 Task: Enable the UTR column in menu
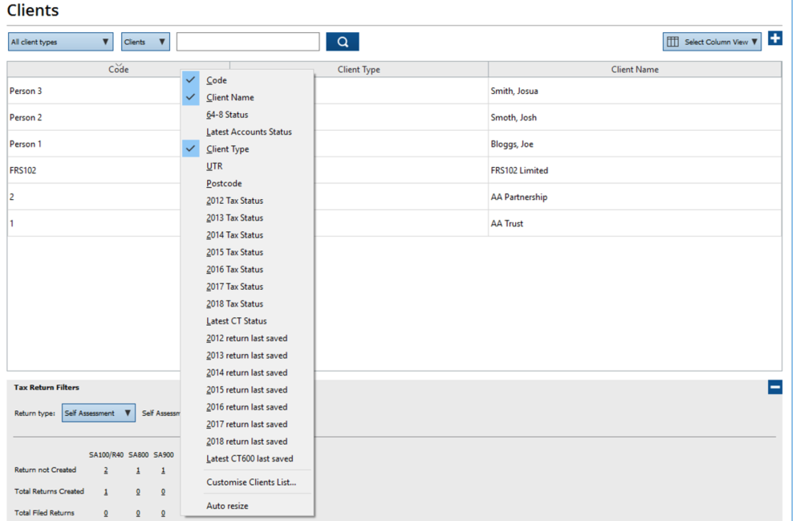pos(214,166)
